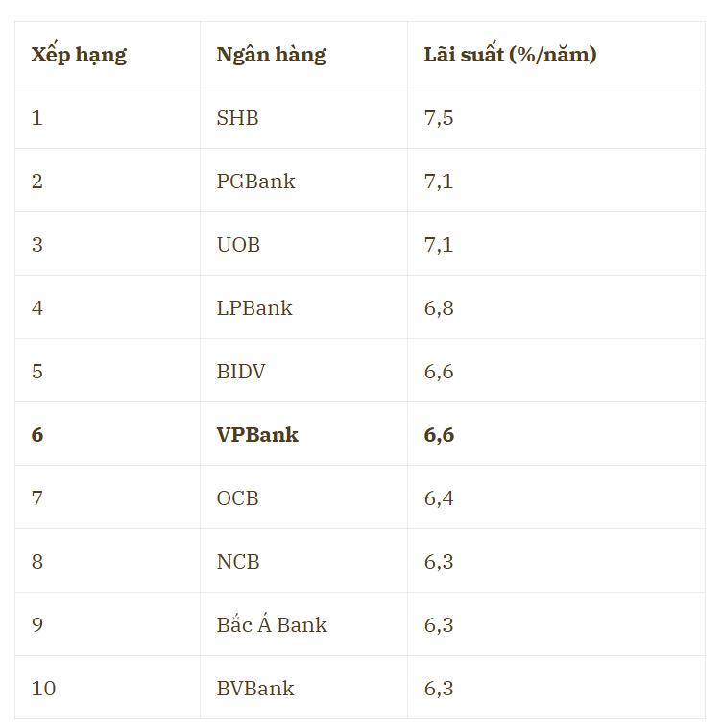Click the UOB bank name
The image size is (724, 728).
(x=238, y=245)
